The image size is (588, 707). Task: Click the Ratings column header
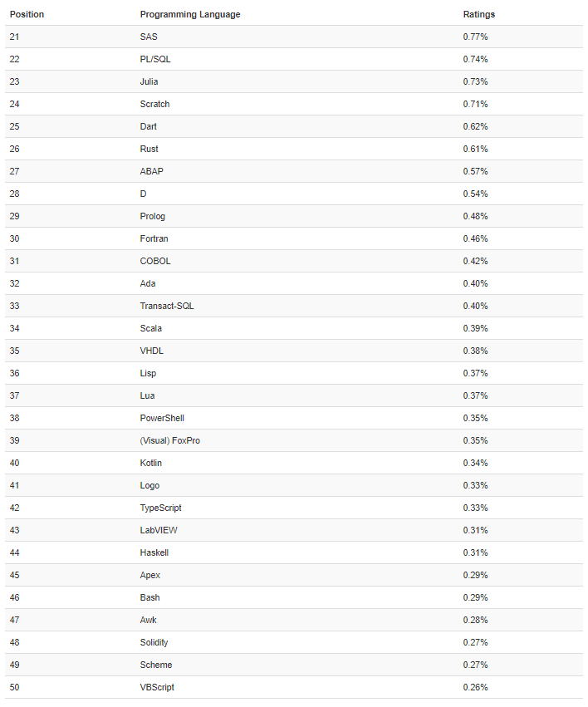click(479, 14)
